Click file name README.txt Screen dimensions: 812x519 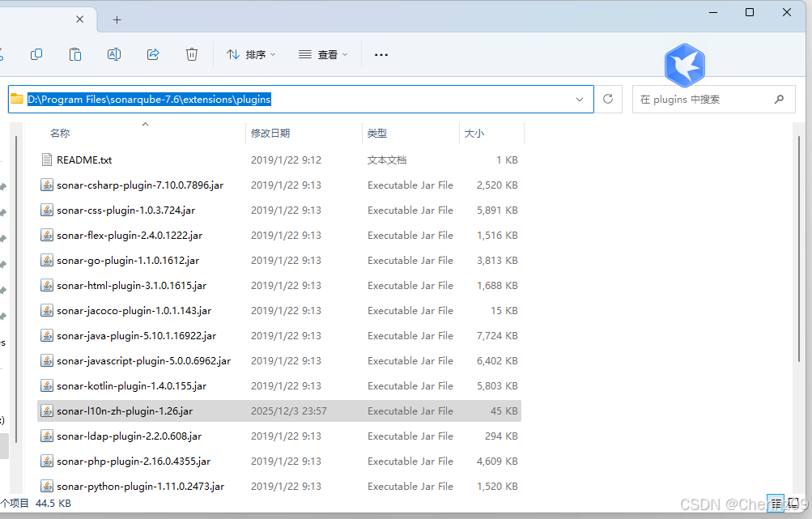[x=84, y=160]
